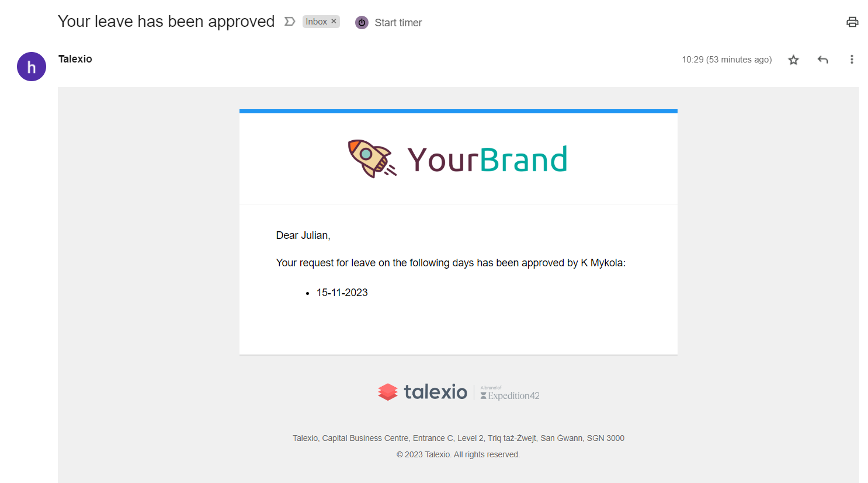Click the Inbox label tag
The image size is (868, 483).
[x=317, y=22]
